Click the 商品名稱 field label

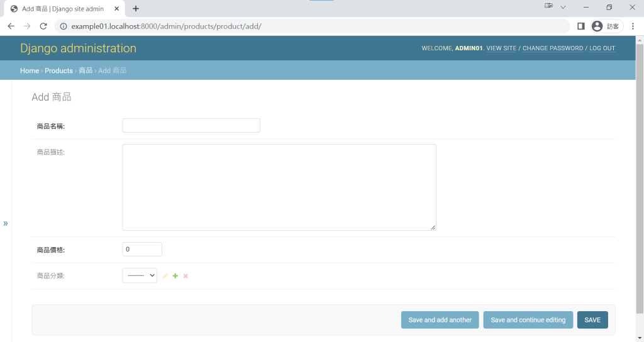pos(51,126)
